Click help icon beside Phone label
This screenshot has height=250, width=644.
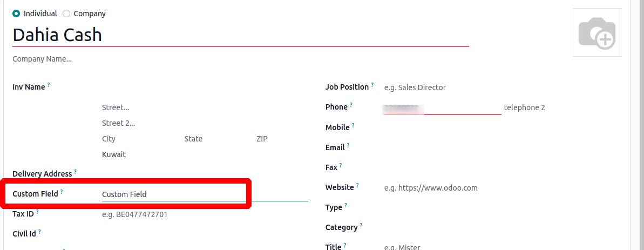351,105
